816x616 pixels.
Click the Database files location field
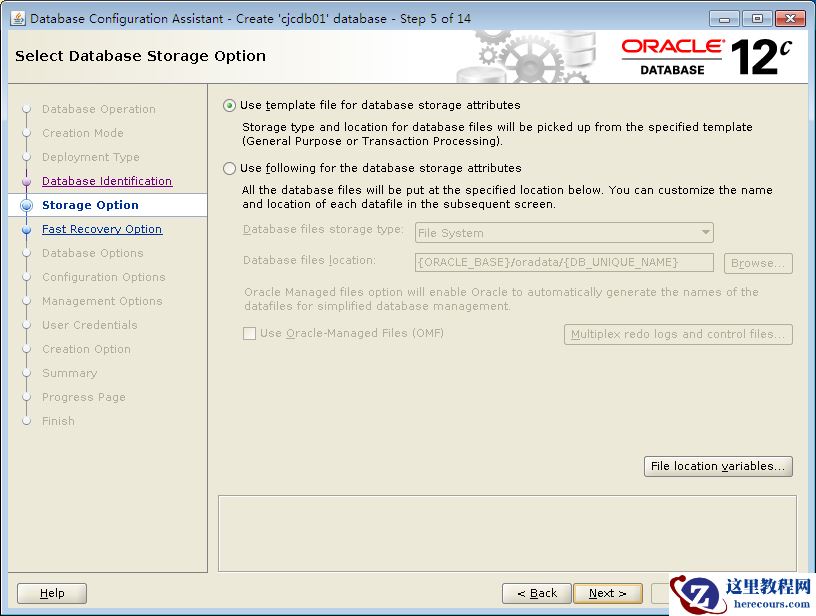point(564,262)
